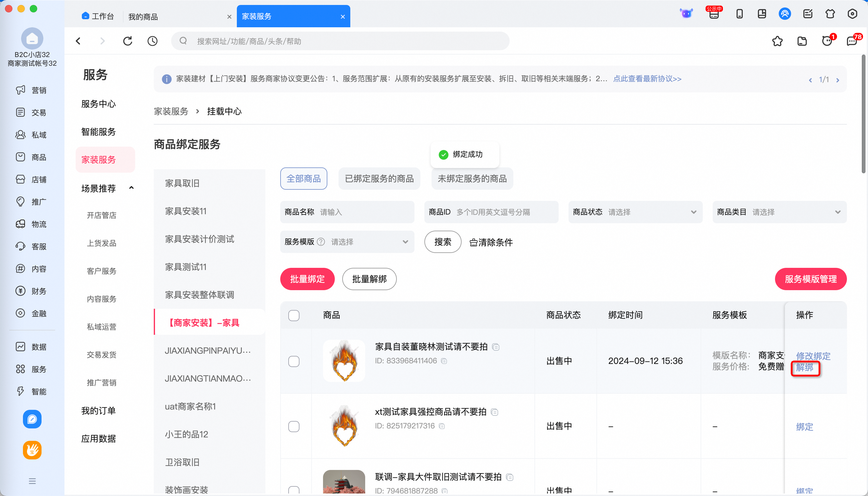868x496 pixels.
Task: Open the 营销 sidebar section
Action: [x=31, y=90]
